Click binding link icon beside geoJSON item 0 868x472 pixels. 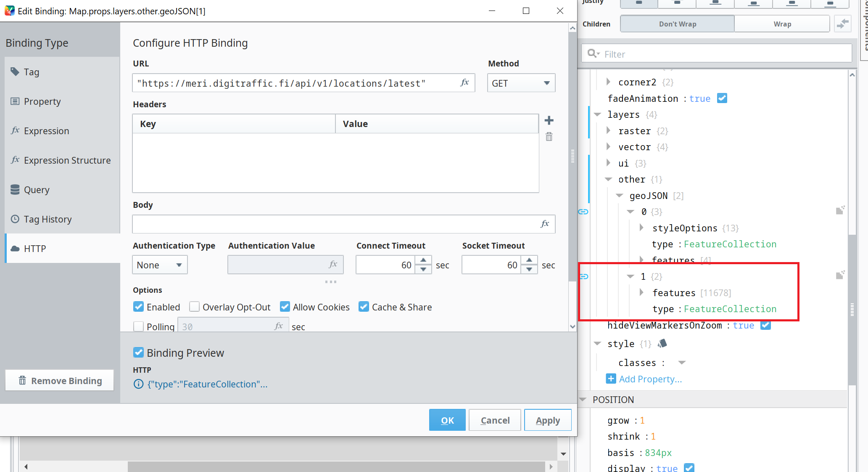(x=583, y=212)
